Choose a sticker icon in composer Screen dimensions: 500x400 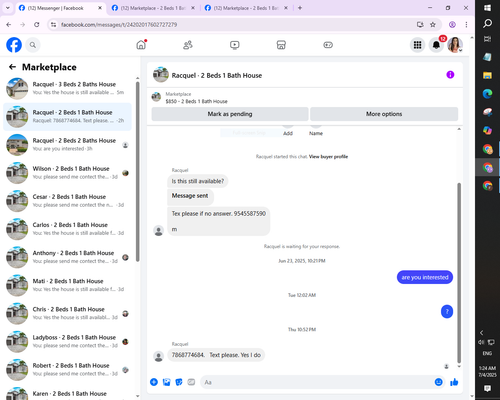pos(179,382)
